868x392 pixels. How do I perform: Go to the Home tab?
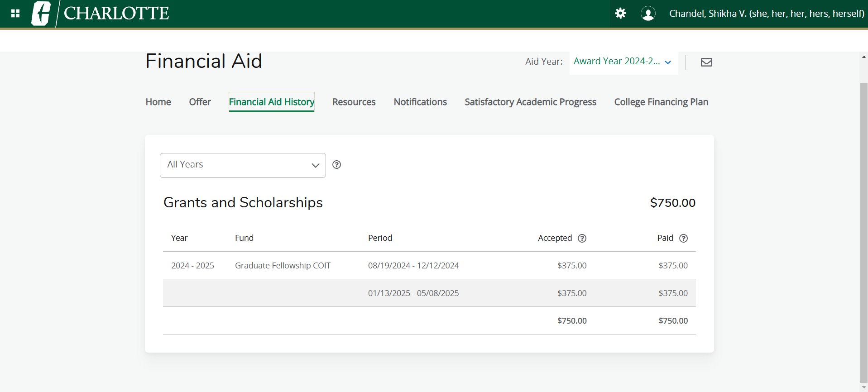[158, 102]
